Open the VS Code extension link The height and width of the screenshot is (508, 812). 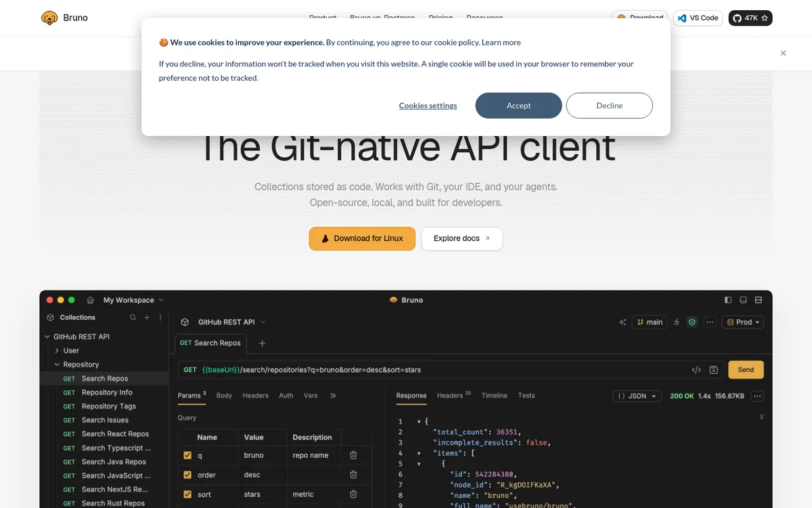tap(698, 18)
